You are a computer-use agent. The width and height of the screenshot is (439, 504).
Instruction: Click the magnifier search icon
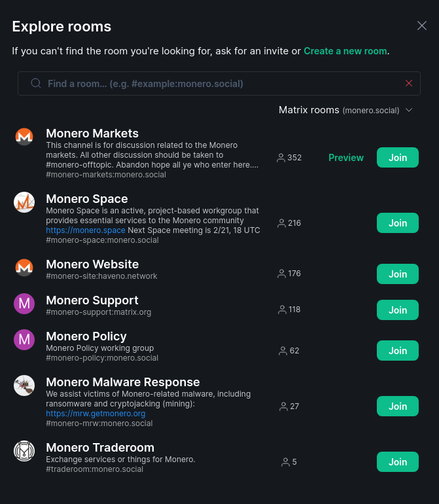pyautogui.click(x=36, y=83)
